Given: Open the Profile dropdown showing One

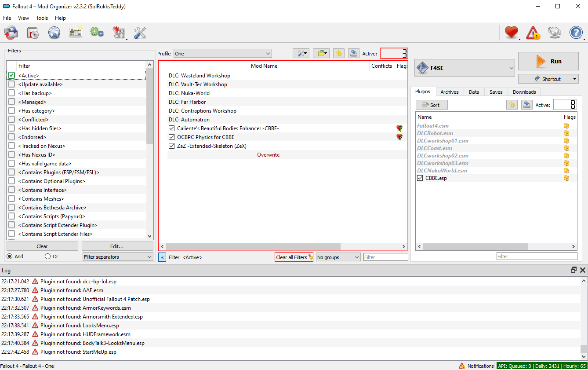Looking at the screenshot, I should (x=223, y=54).
